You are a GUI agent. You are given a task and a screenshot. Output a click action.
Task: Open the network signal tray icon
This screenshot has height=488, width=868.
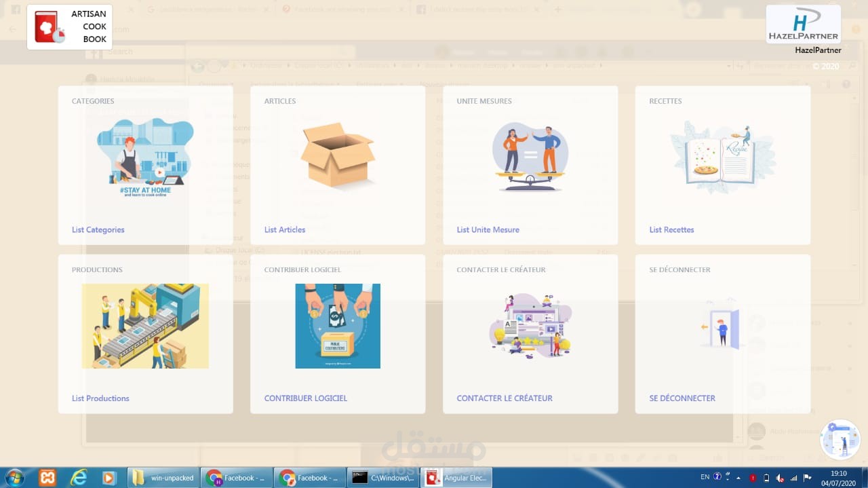tap(793, 478)
